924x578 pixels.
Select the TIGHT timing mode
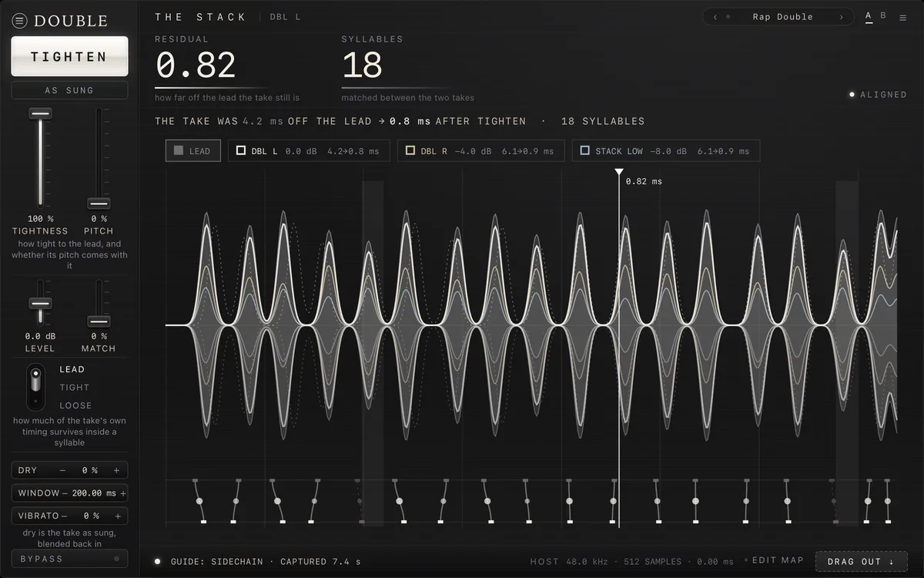[x=75, y=388]
